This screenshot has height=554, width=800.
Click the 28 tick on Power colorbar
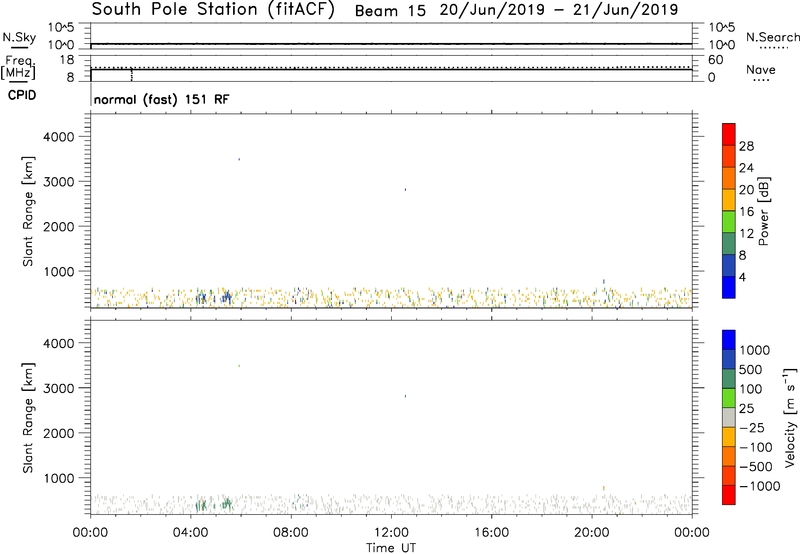point(746,146)
